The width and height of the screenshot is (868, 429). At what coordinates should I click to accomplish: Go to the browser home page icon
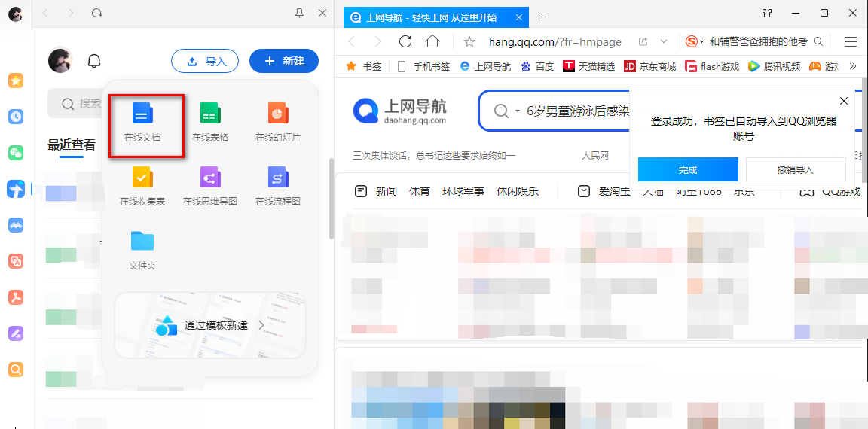432,41
